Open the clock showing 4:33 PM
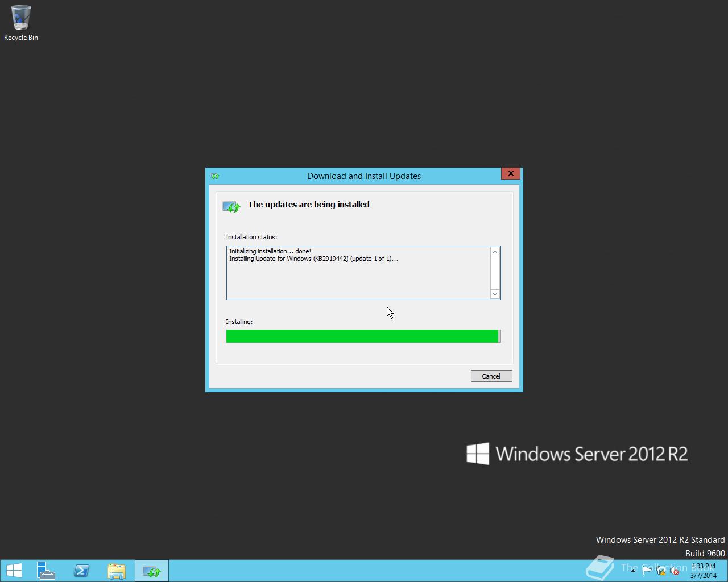Viewport: 728px width, 582px height. (x=703, y=571)
